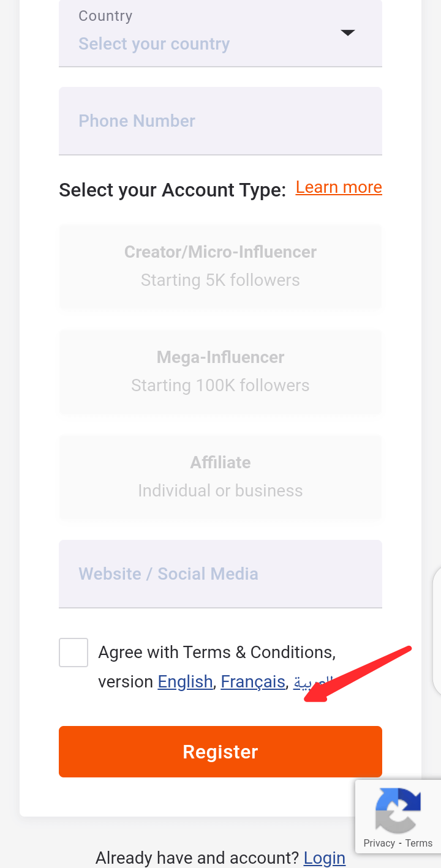Click the reCAPTCHA logo icon
This screenshot has height=868, width=441.
398,809
